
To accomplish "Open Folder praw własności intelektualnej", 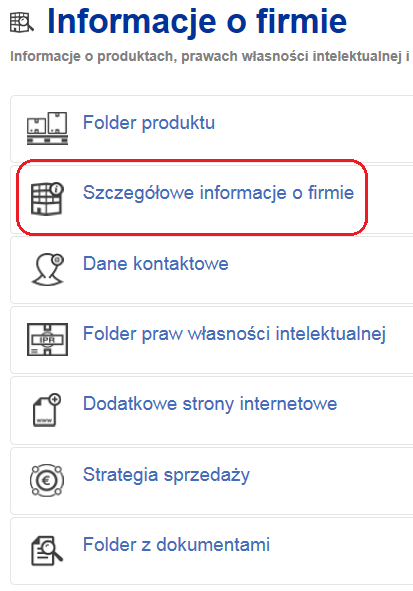I will tap(234, 334).
